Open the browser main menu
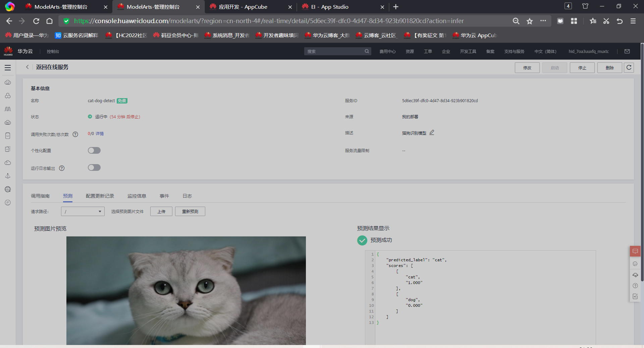 [x=633, y=21]
